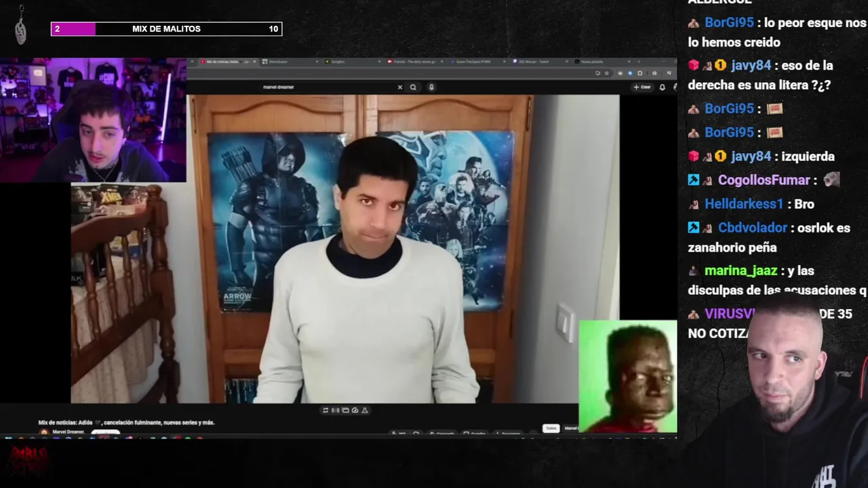The height and width of the screenshot is (488, 868).
Task: Click the YouTube search magnifier icon
Action: tap(413, 87)
